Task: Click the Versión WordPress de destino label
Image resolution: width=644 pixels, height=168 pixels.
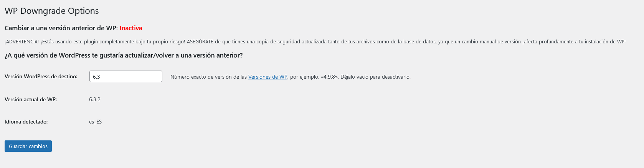Action: (x=41, y=76)
